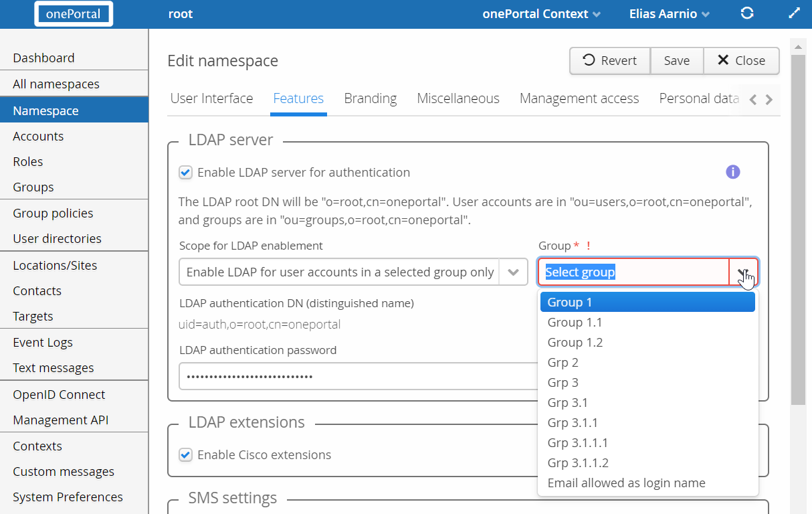The image size is (812, 514).
Task: Click the onePortal logo
Action: 74,14
